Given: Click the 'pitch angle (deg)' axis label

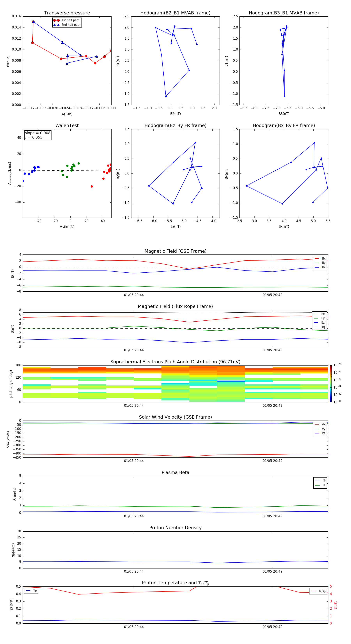Looking at the screenshot, I should click(x=11, y=384).
